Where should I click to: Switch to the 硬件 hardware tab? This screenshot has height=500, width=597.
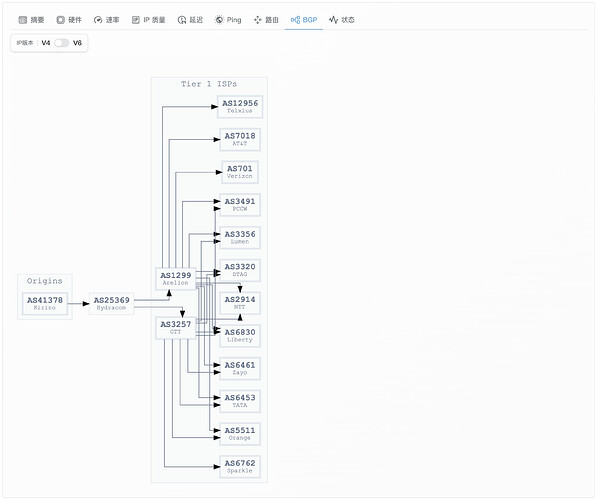pos(69,20)
